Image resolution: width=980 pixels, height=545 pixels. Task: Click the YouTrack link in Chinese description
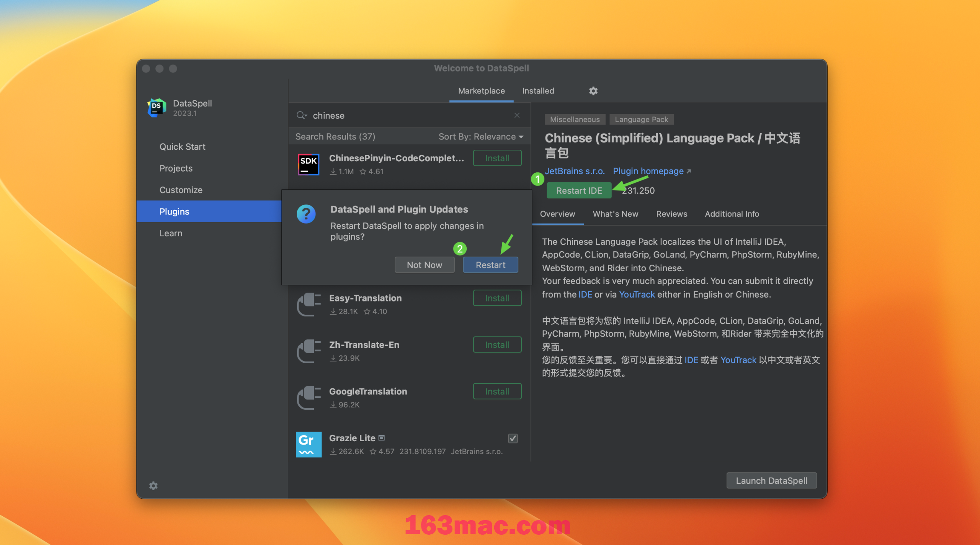point(738,360)
